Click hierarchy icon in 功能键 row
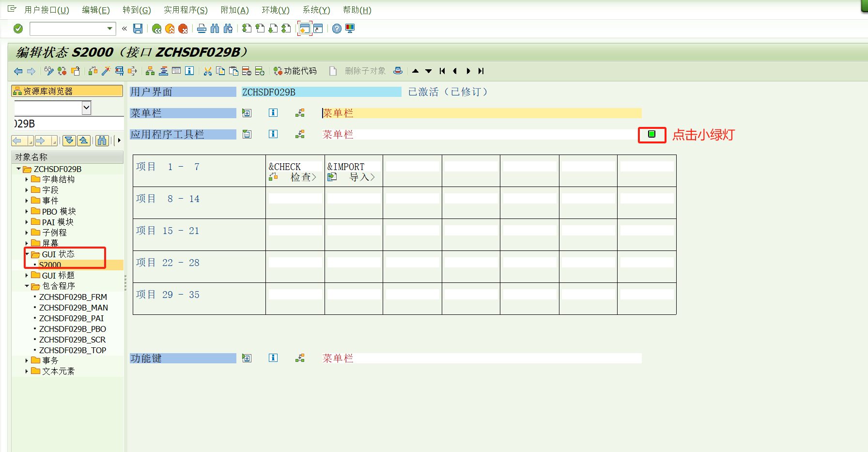Image resolution: width=868 pixels, height=452 pixels. [x=300, y=358]
